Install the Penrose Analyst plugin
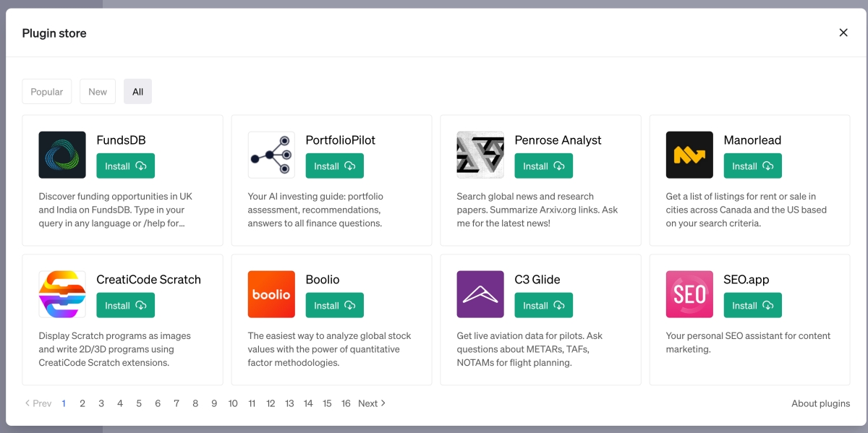Screen dimensions: 868x433 coord(543,166)
